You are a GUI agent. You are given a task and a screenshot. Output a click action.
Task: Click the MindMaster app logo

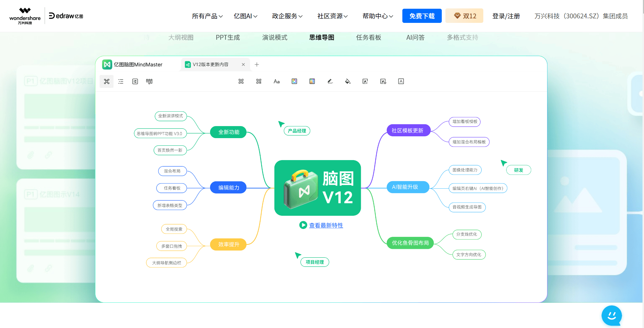(107, 64)
